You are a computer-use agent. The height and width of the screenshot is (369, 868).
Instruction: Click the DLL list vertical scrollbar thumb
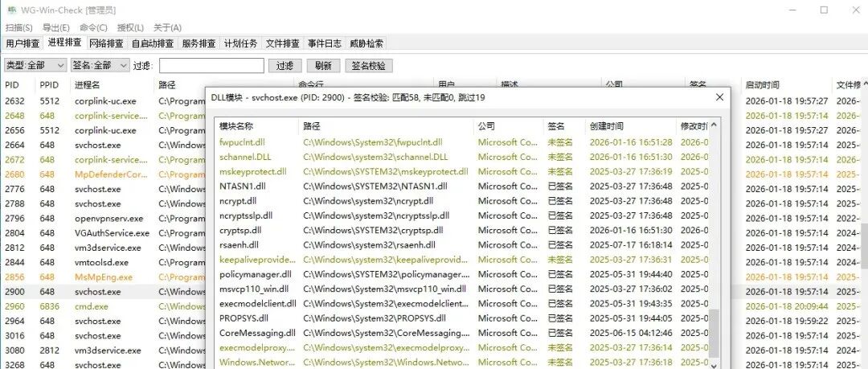[x=714, y=333]
